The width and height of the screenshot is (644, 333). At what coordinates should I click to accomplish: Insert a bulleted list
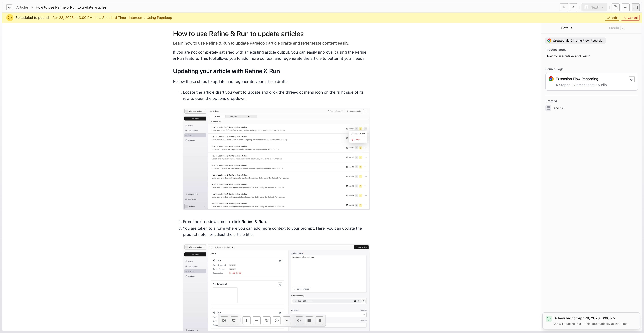tap(309, 321)
